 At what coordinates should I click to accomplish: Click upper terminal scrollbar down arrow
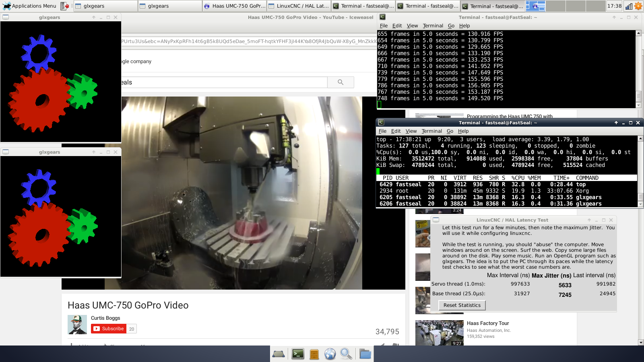638,105
